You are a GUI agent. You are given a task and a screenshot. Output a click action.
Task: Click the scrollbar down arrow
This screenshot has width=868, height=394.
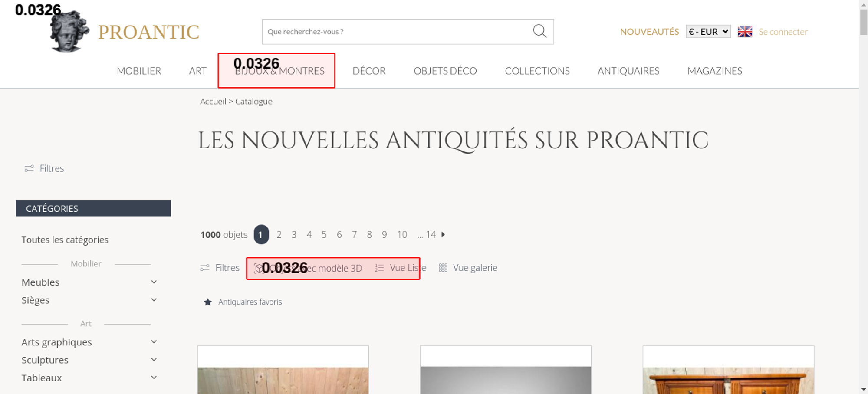click(x=864, y=390)
